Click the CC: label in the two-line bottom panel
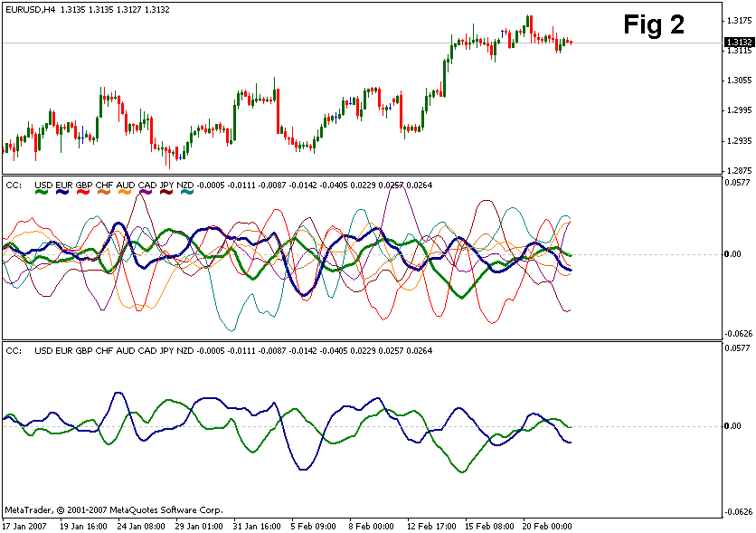Screen dimensions: 756x533 14,351
